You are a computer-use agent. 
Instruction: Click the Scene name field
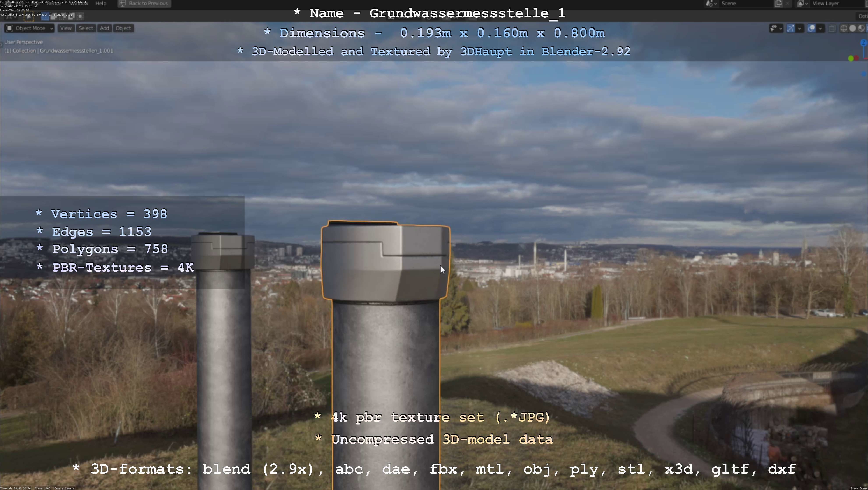click(x=746, y=3)
